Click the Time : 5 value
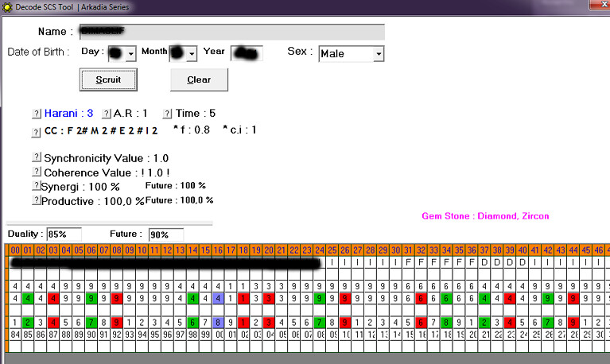The image size is (610, 364). point(196,113)
